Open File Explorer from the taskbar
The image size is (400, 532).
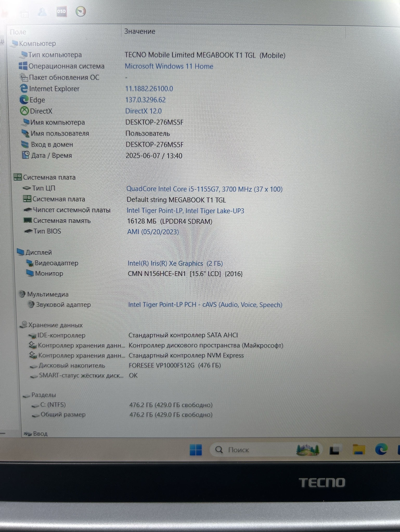tap(359, 449)
